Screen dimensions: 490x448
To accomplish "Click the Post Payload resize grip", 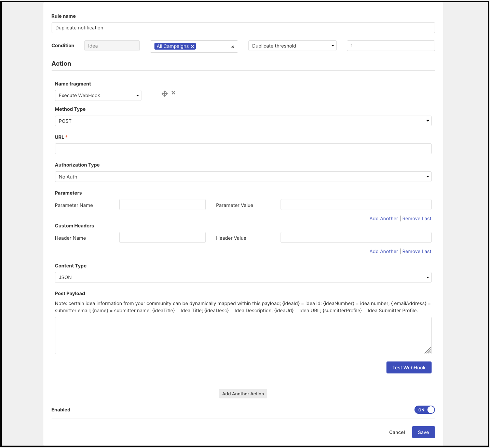I will pos(427,350).
